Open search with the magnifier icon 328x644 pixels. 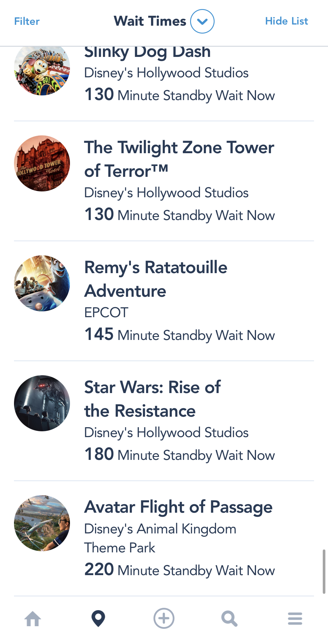pos(229,619)
